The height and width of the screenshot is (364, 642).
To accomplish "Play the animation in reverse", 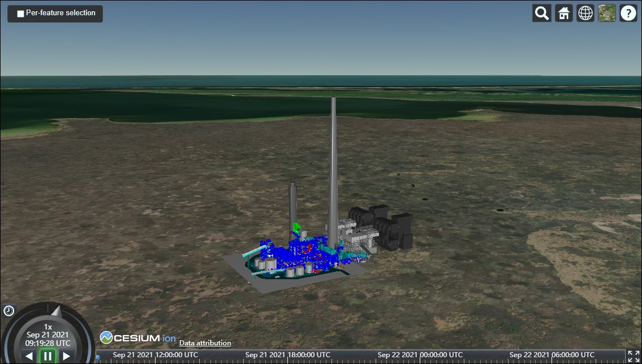I will [x=29, y=356].
